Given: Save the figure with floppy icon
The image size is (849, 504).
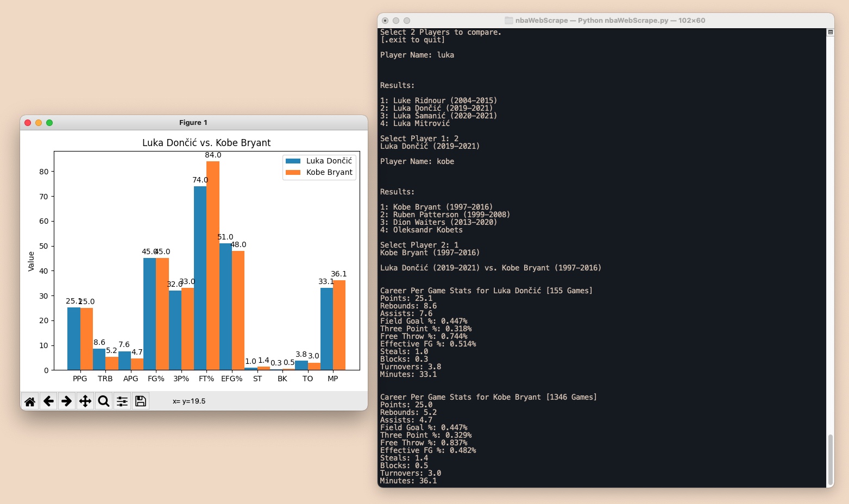Looking at the screenshot, I should [x=141, y=401].
